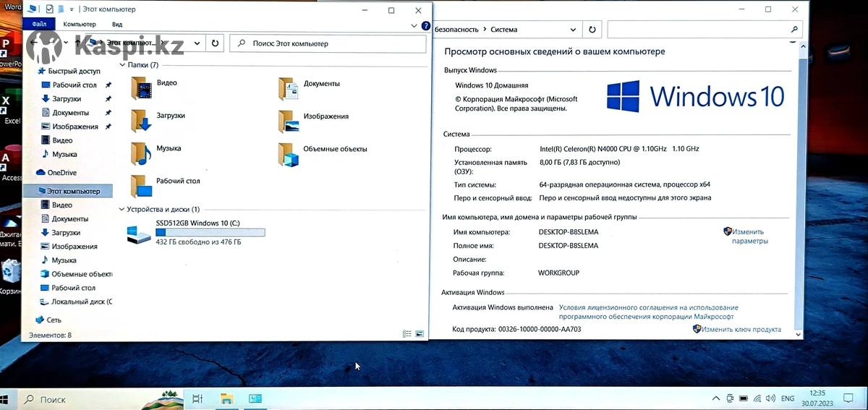Click Изменить параметры link

click(749, 236)
